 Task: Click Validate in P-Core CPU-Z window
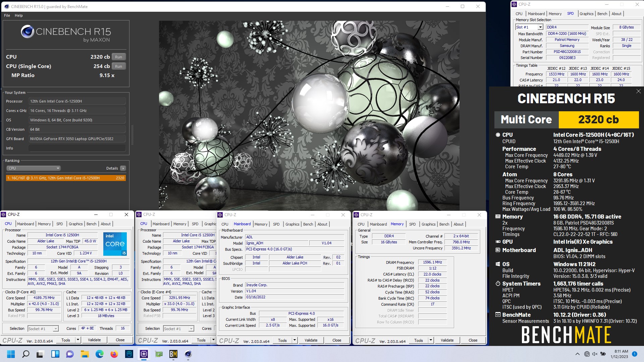(x=94, y=340)
